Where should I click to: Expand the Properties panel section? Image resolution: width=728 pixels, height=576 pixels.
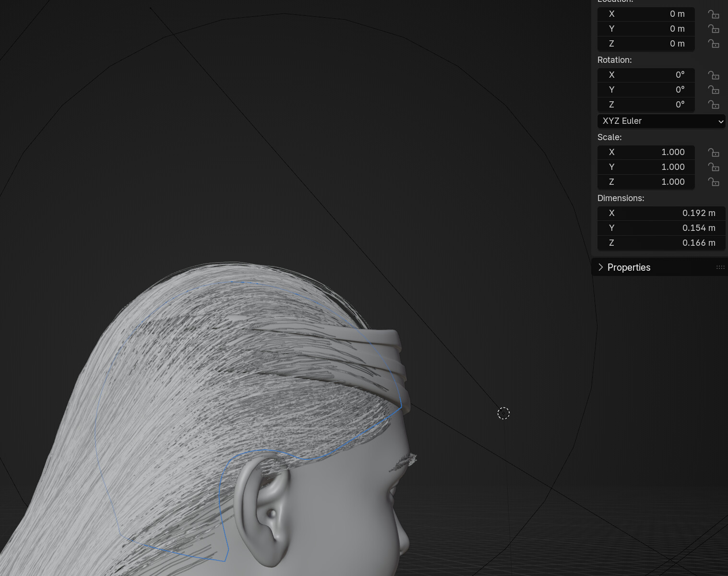coord(601,267)
